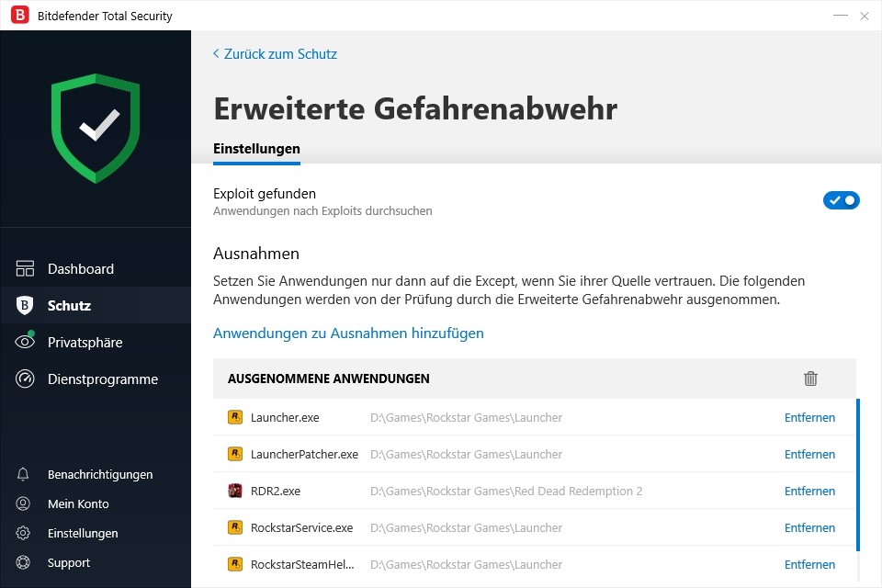
Task: Click the Mein Konto user icon
Action: tap(23, 503)
